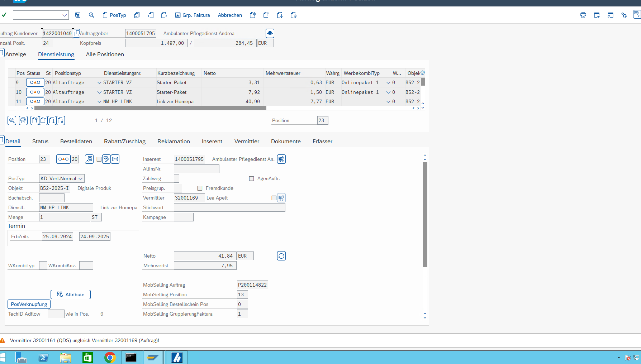Screen dimensions: 641x364
Task: Go to next page with toolbar icon
Action: click(x=280, y=15)
